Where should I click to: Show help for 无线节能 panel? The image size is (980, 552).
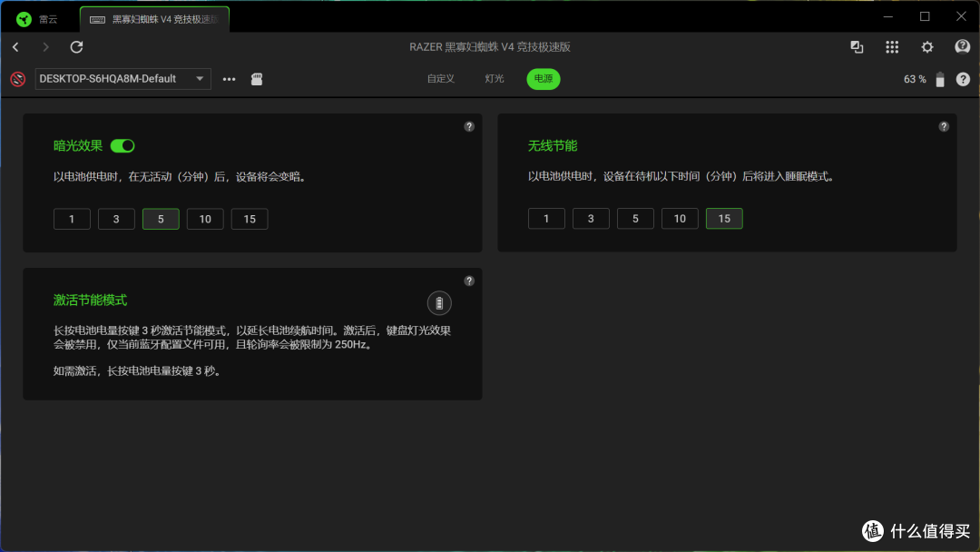[x=944, y=127]
